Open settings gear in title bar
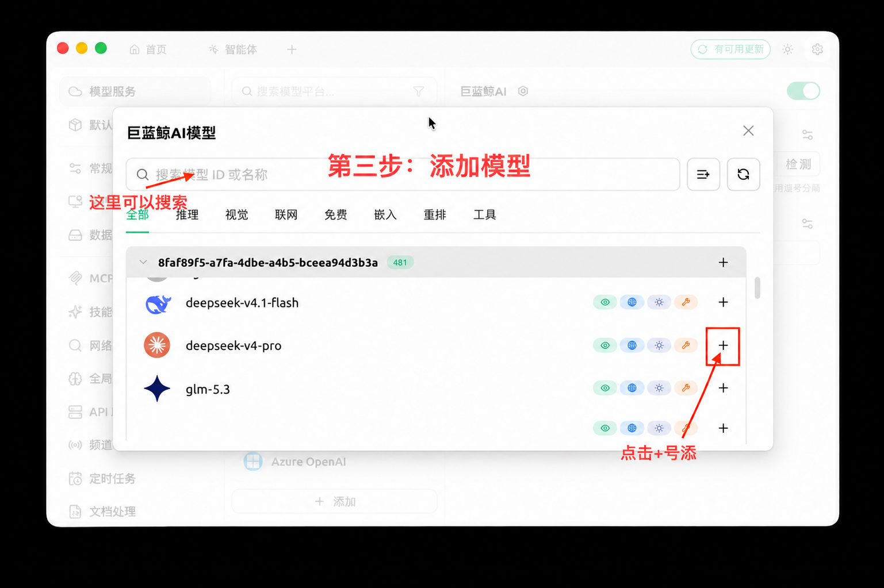The width and height of the screenshot is (884, 588). point(817,49)
